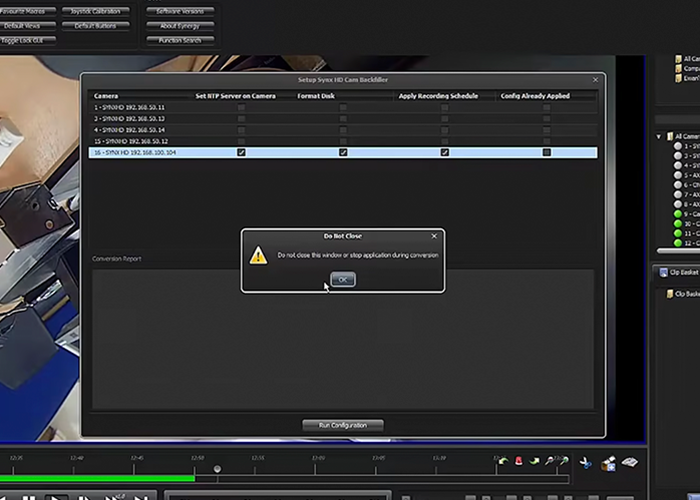
Task: Open Joystick Calibration
Action: (96, 11)
